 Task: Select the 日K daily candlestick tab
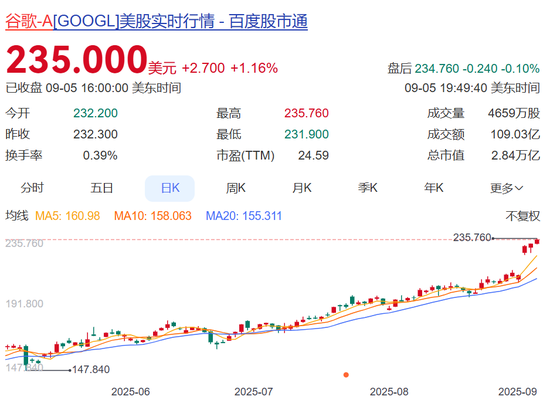[x=170, y=188]
